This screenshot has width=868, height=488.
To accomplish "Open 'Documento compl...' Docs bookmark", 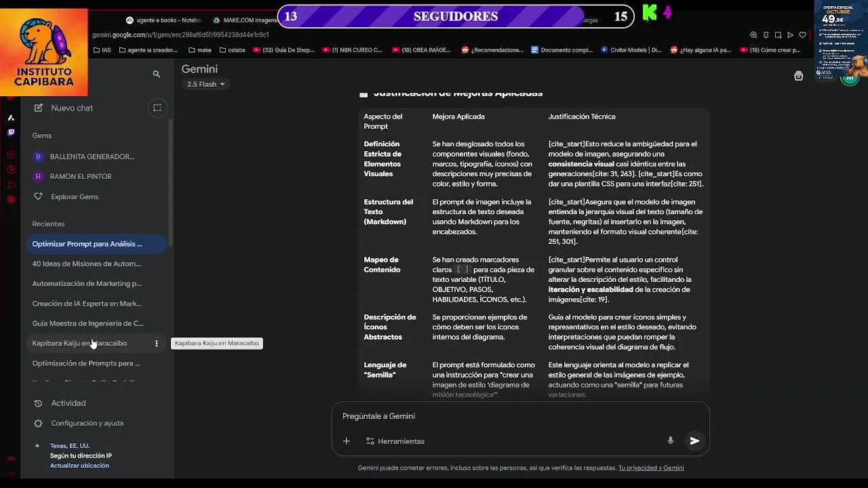I will [x=562, y=50].
